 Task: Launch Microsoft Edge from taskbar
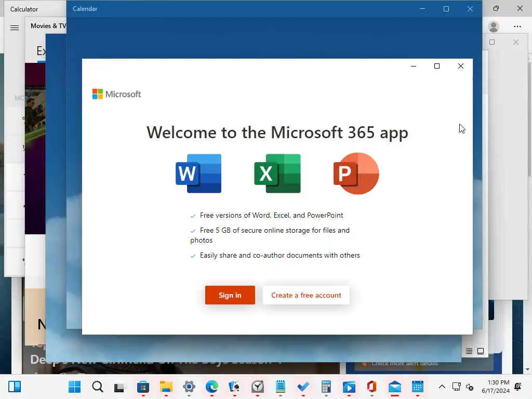coord(212,387)
